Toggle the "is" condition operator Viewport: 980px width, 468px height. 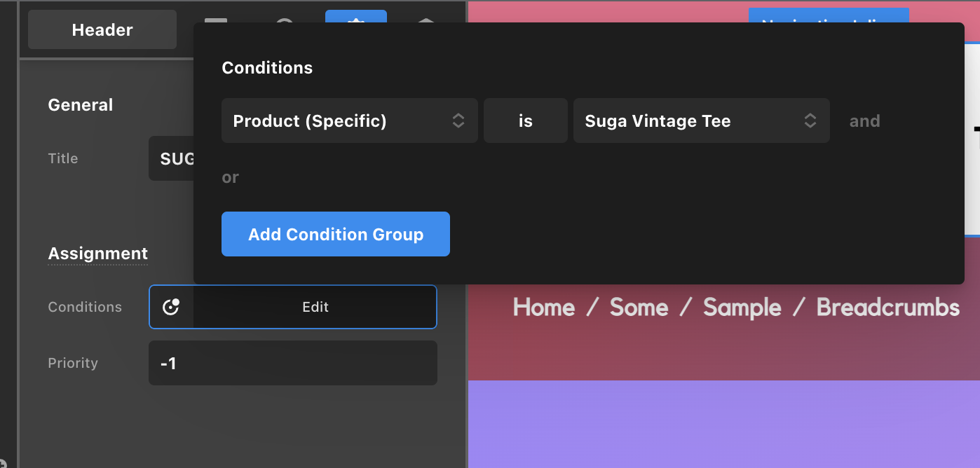(525, 121)
